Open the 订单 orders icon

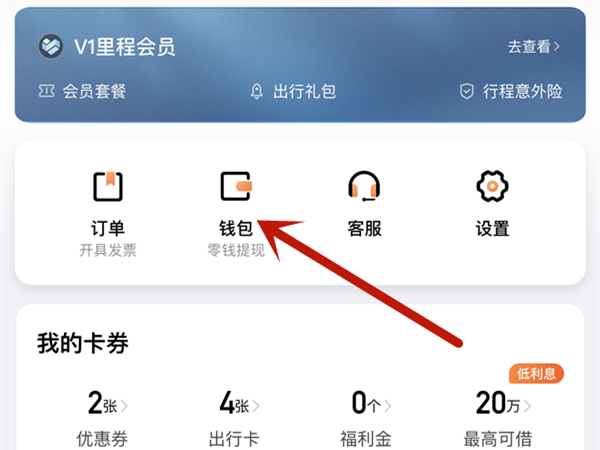(x=108, y=186)
